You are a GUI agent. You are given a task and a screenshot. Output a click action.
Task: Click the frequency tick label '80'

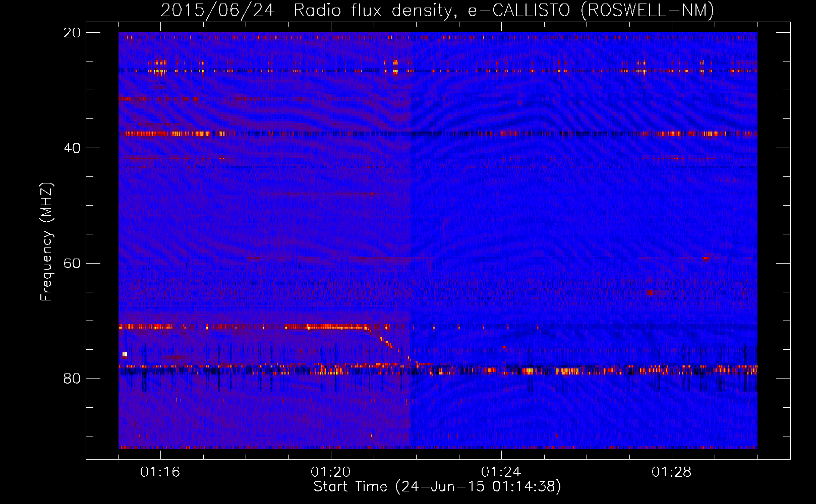tap(72, 379)
